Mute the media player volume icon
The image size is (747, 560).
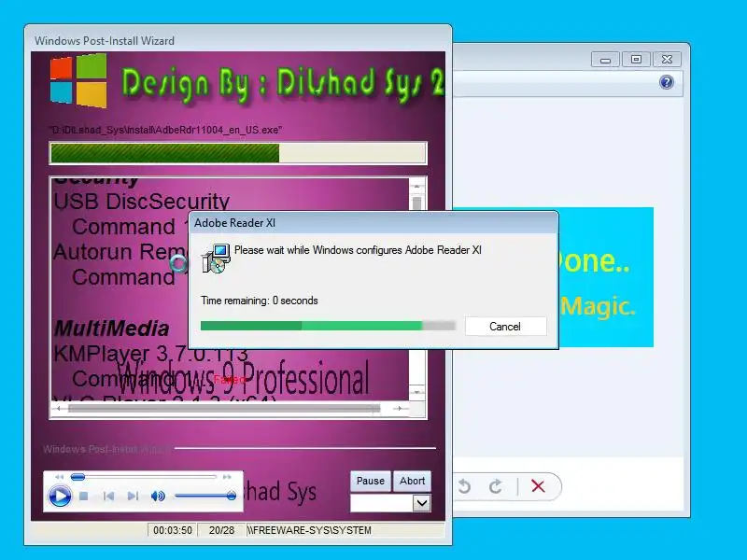click(158, 497)
